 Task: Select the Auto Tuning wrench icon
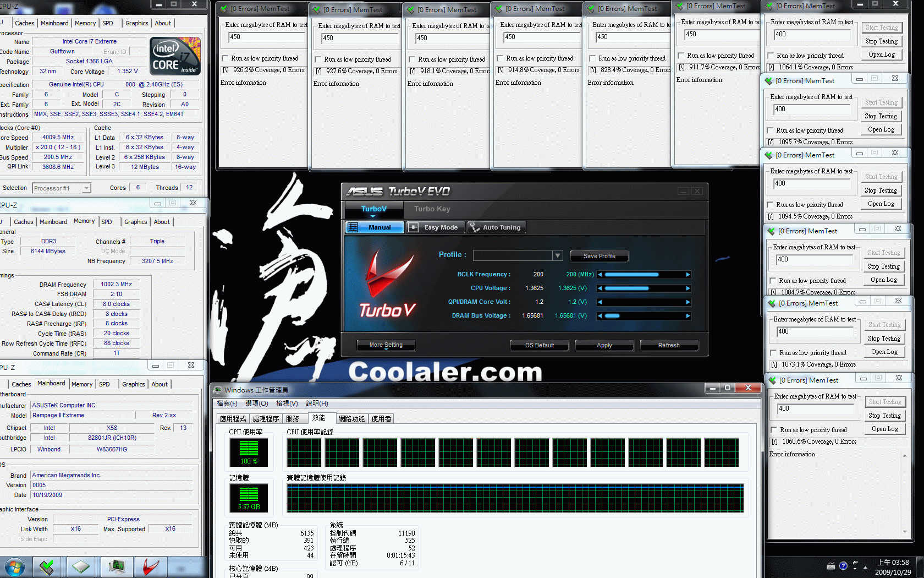pyautogui.click(x=474, y=227)
